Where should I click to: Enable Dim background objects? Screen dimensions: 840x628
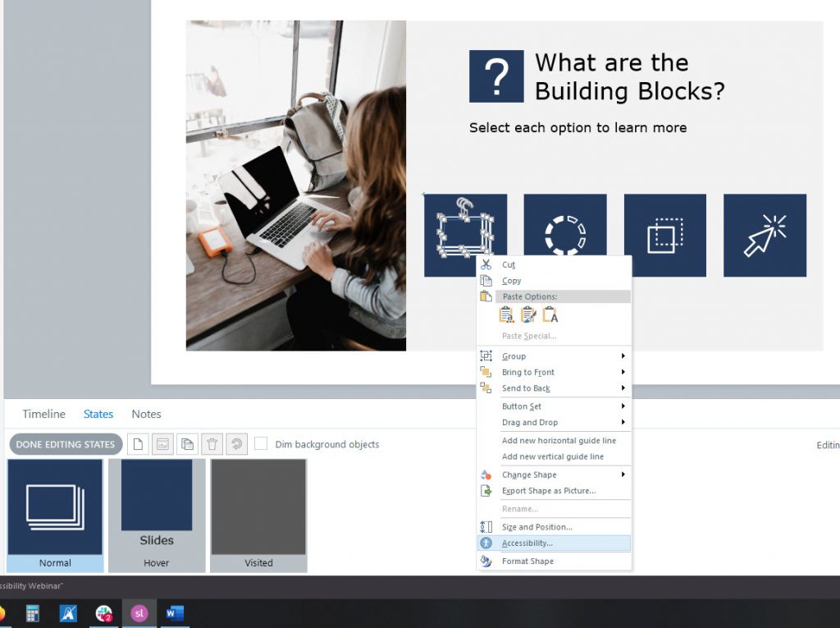(x=261, y=444)
